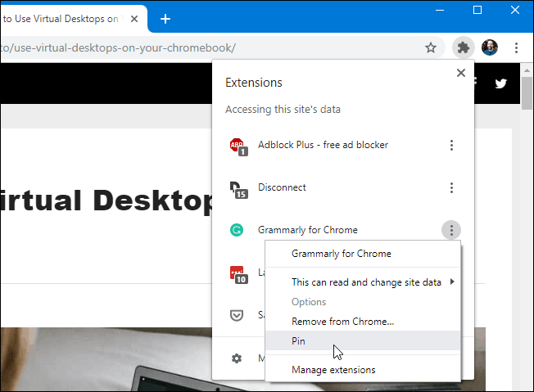Choose Remove from Chrome... menu entry

363,322
